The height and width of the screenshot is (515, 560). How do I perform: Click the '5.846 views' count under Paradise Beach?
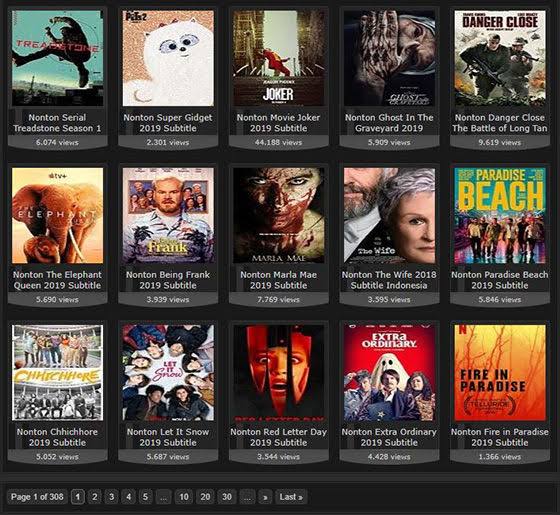point(500,299)
